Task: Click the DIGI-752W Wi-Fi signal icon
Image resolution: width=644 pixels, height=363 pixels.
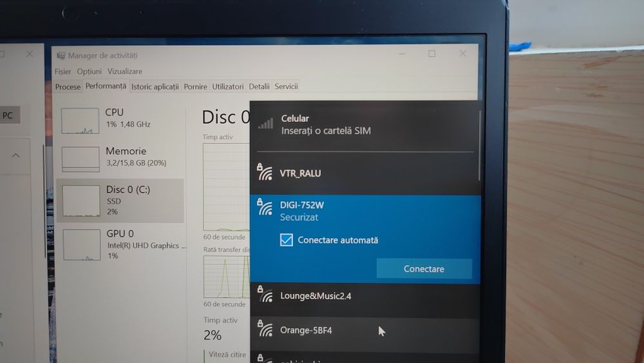Action: tap(265, 207)
